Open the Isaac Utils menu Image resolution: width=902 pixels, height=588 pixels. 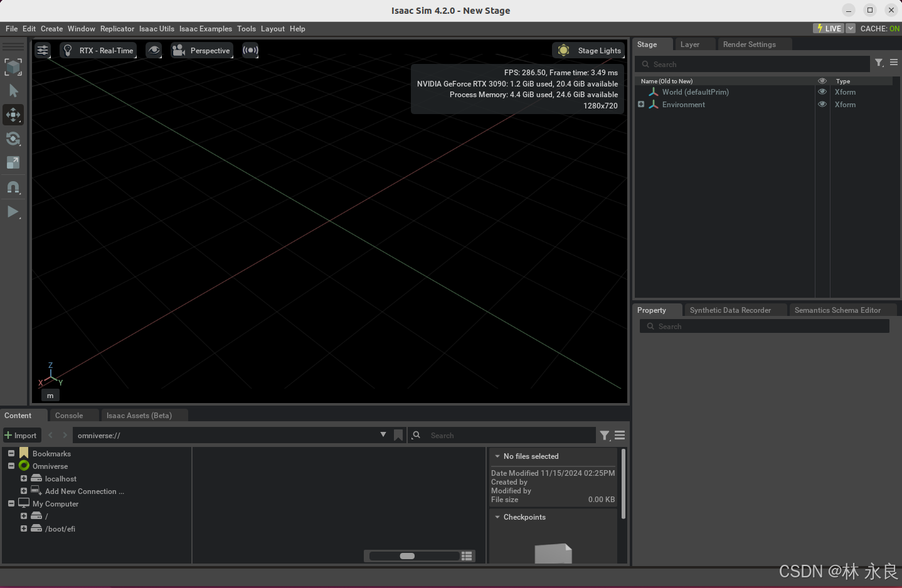(157, 29)
